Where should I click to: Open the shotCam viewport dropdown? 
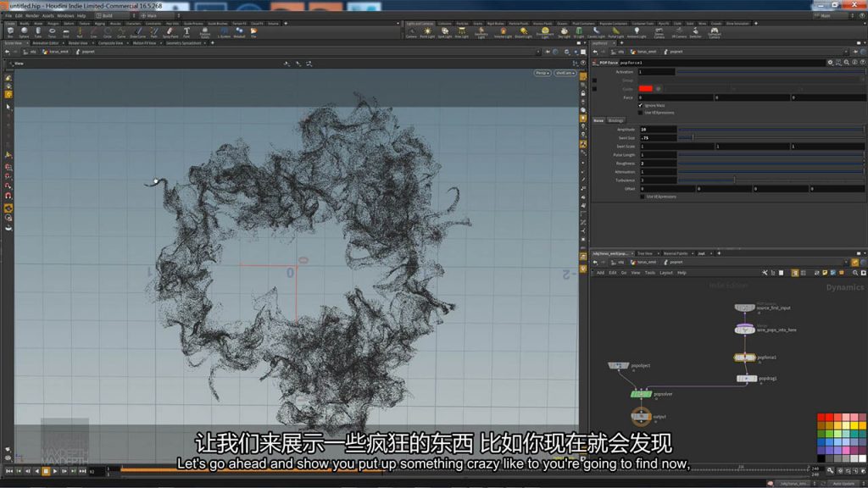coord(565,73)
